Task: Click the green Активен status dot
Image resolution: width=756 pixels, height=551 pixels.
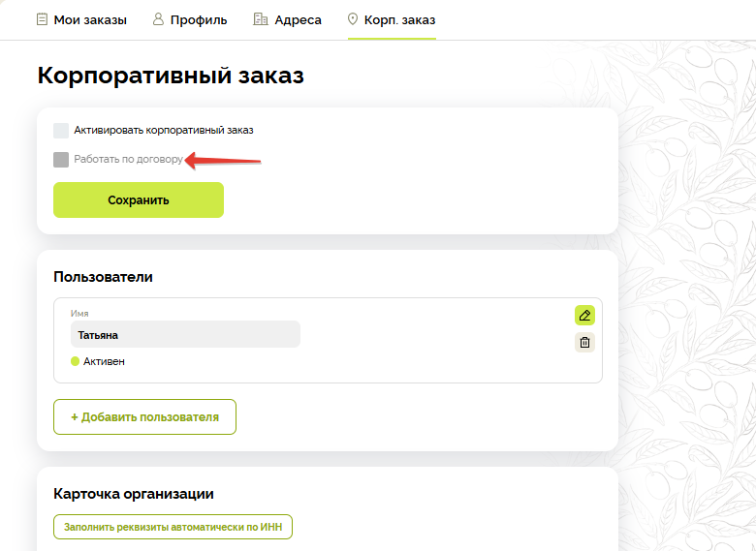Action: pyautogui.click(x=76, y=361)
